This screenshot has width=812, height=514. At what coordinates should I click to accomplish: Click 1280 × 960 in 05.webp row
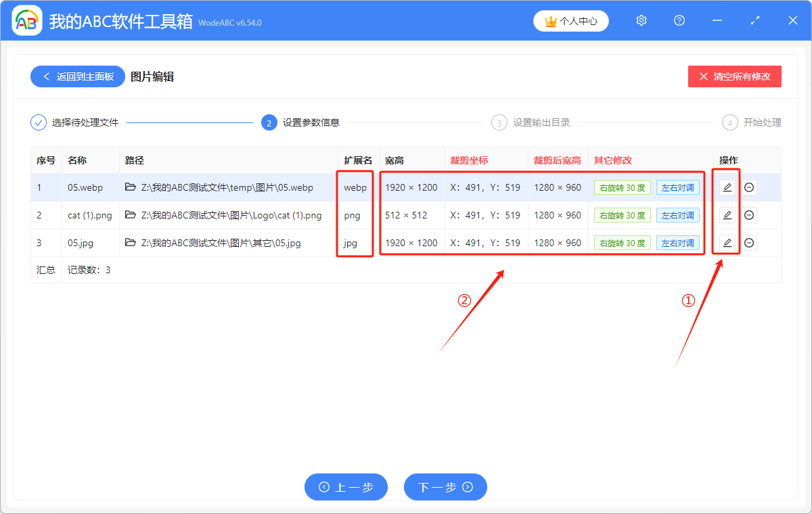558,187
